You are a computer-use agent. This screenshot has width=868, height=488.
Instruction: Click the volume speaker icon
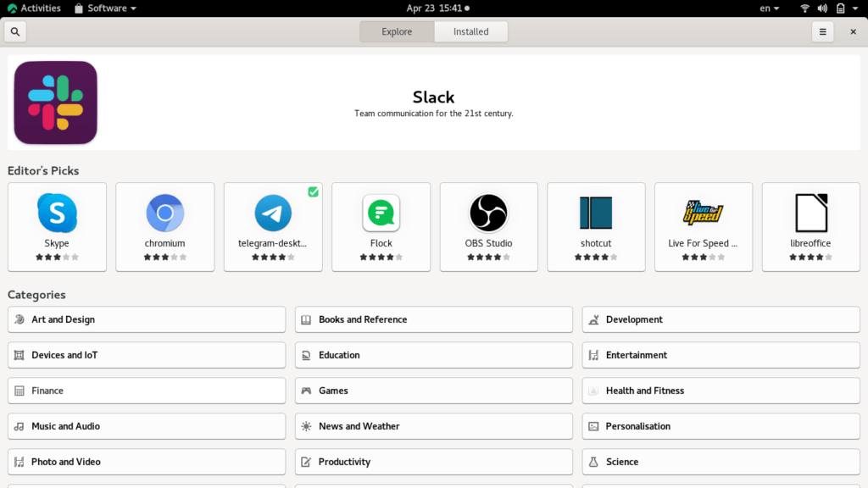point(822,8)
